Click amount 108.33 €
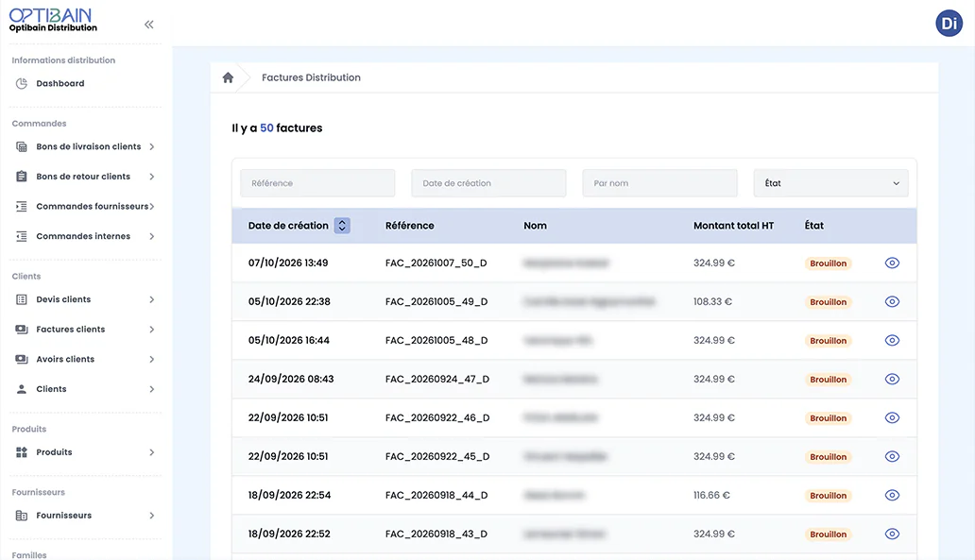The image size is (975, 560). point(712,301)
